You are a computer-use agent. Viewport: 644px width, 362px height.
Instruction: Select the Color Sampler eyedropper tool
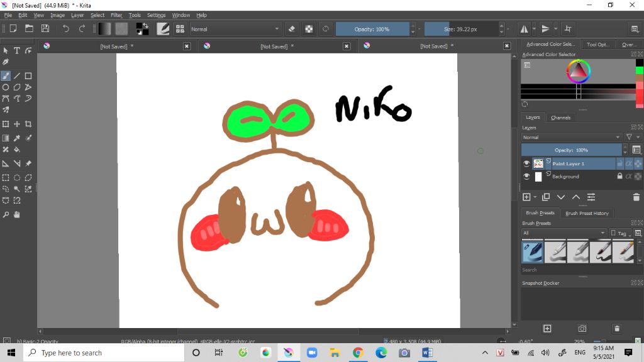point(17,138)
